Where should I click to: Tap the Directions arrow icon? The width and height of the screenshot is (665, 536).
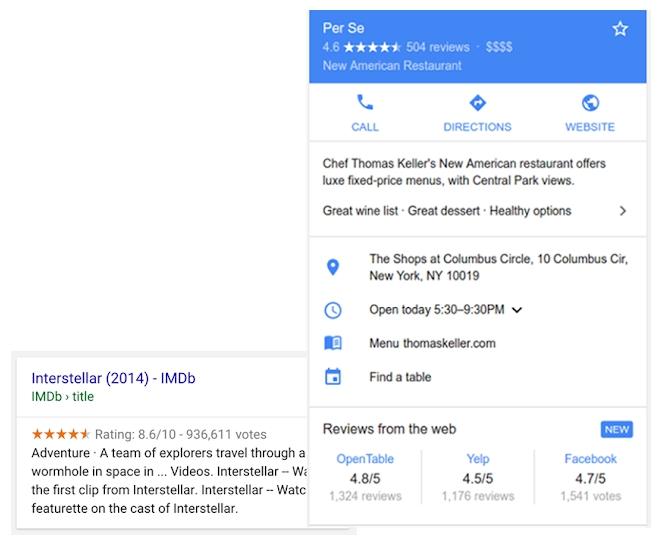(x=478, y=103)
